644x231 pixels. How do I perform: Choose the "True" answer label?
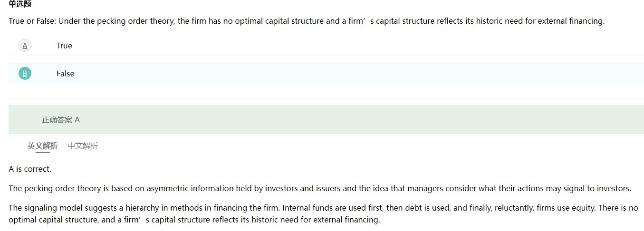pyautogui.click(x=64, y=46)
